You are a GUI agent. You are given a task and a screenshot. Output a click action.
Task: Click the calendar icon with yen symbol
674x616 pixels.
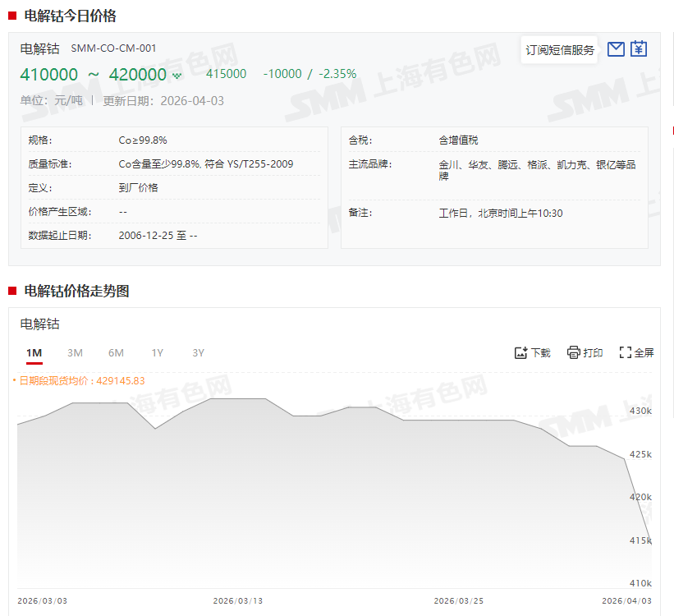(x=639, y=49)
